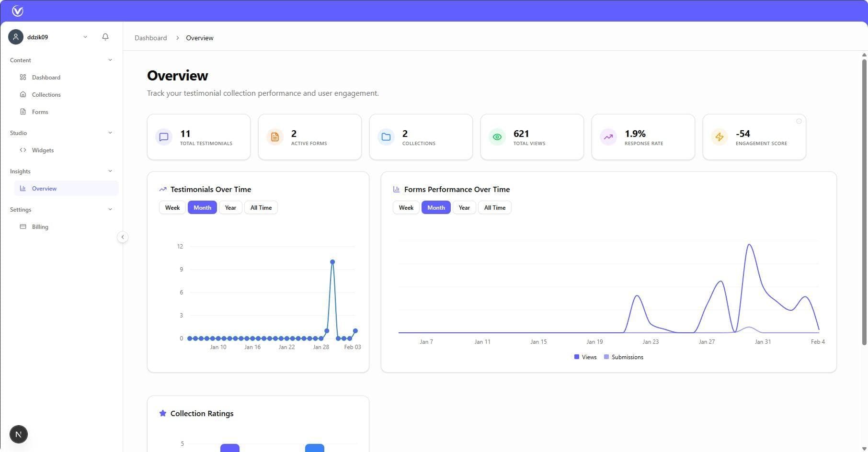Select Week view for Testimonials Over Time
868x452 pixels.
pyautogui.click(x=172, y=207)
